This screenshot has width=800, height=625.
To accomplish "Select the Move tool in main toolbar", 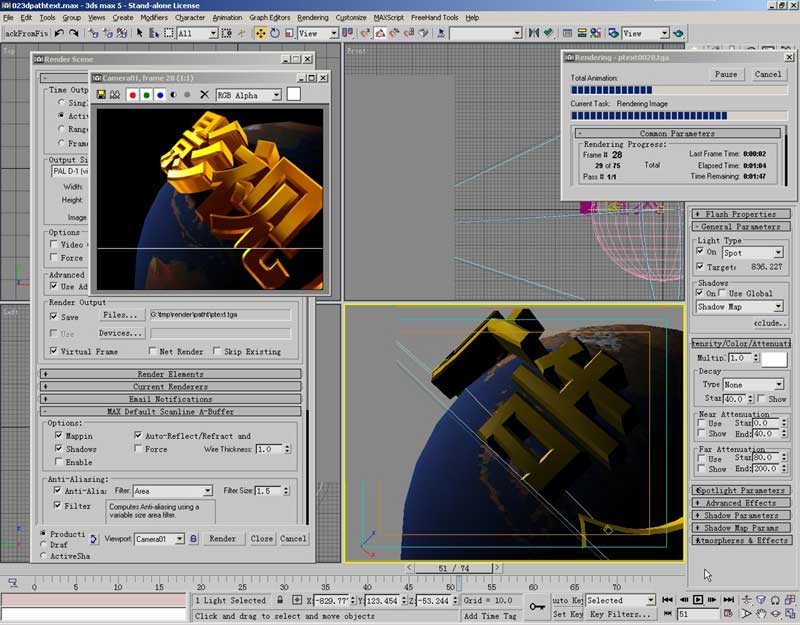I will tap(260, 33).
